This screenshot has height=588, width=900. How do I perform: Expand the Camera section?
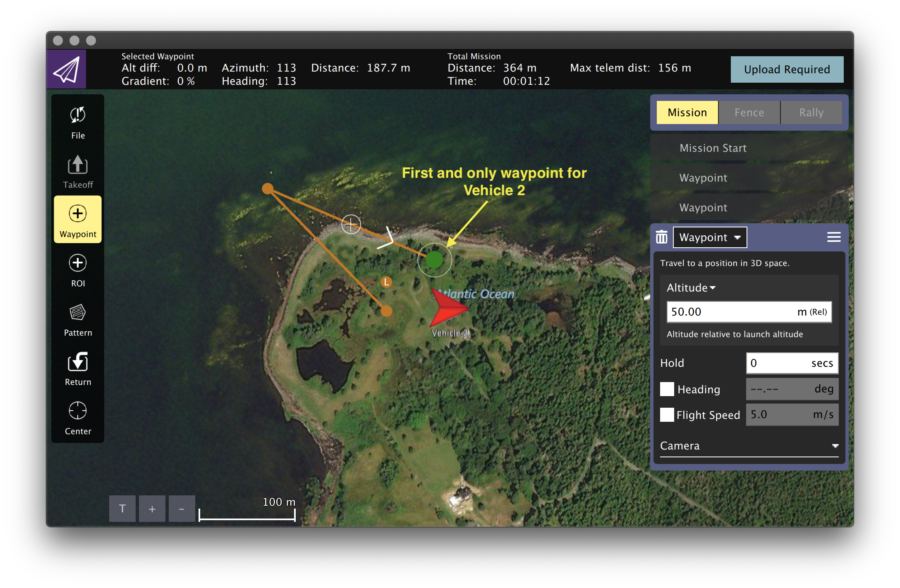749,446
